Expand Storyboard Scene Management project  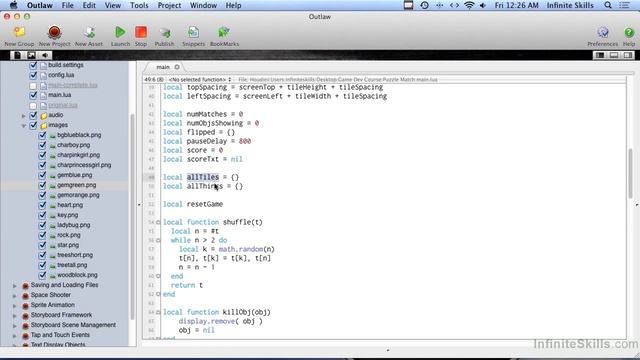coord(15,326)
